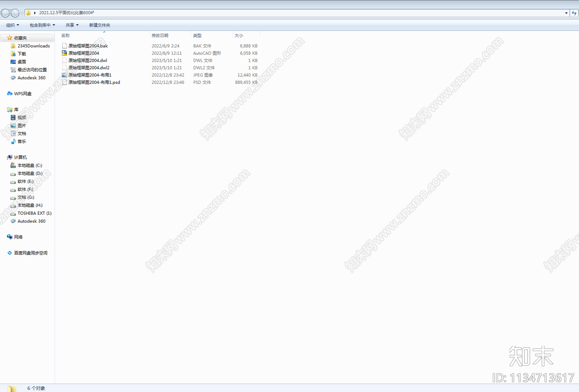Open the recent locations dropdown arrow
The height and width of the screenshot is (392, 579).
(x=22, y=13)
